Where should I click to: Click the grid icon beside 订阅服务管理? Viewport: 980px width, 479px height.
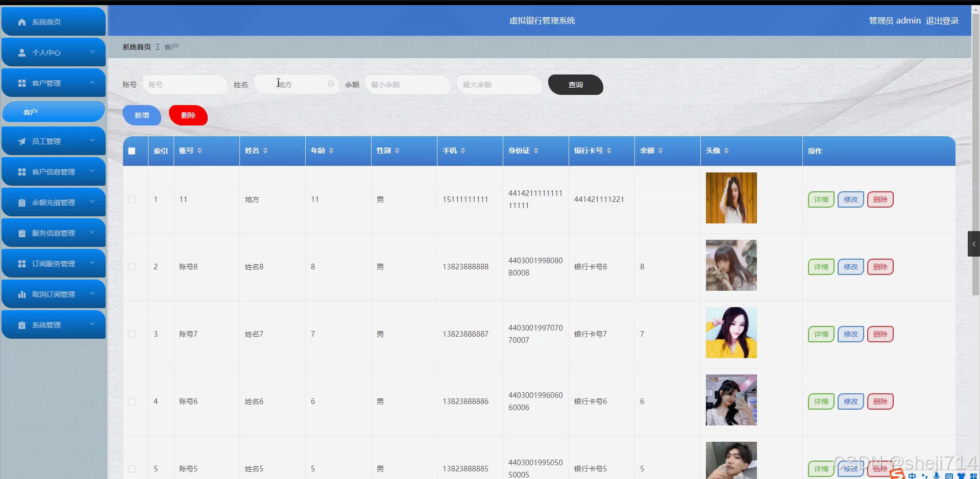click(22, 264)
